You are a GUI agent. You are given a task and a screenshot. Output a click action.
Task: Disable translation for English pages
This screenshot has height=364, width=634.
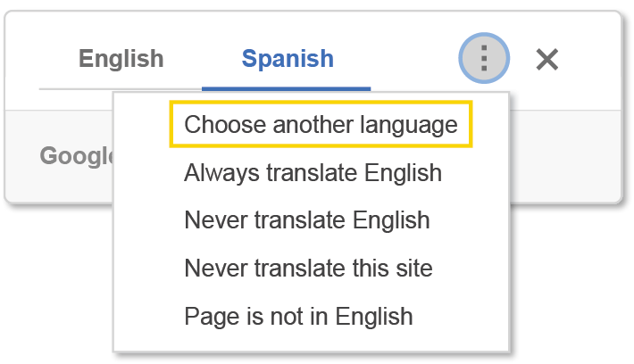click(306, 220)
